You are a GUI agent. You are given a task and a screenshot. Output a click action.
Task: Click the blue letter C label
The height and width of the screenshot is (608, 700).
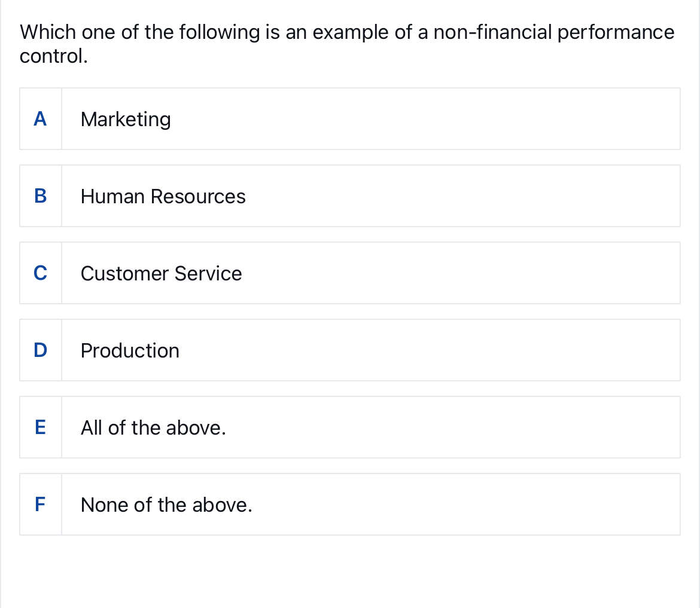[x=39, y=273]
